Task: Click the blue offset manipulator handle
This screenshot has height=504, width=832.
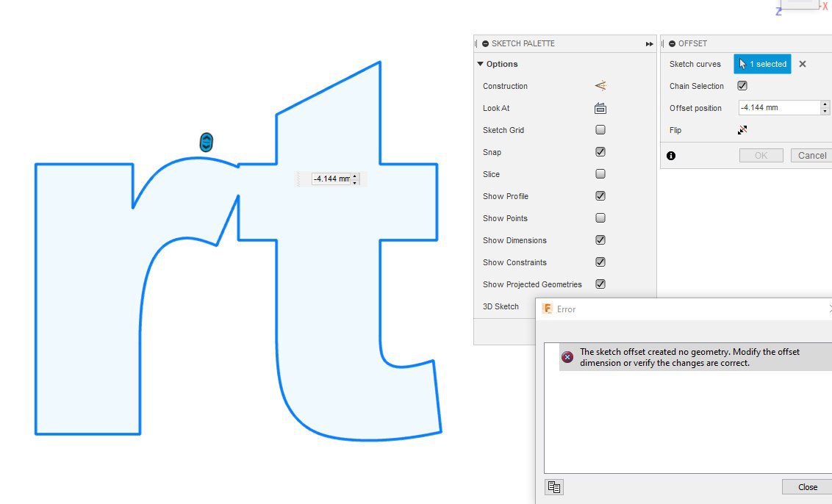Action: click(x=207, y=143)
